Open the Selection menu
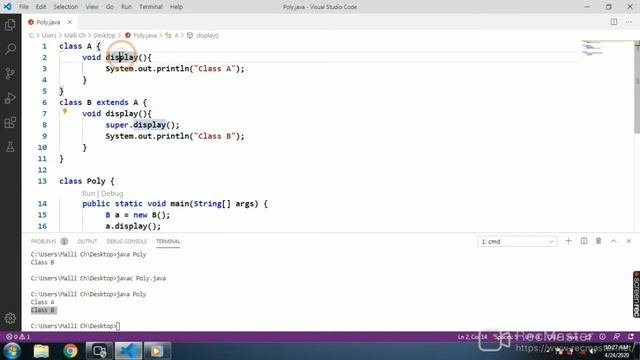The width and height of the screenshot is (640, 360). [x=65, y=7]
